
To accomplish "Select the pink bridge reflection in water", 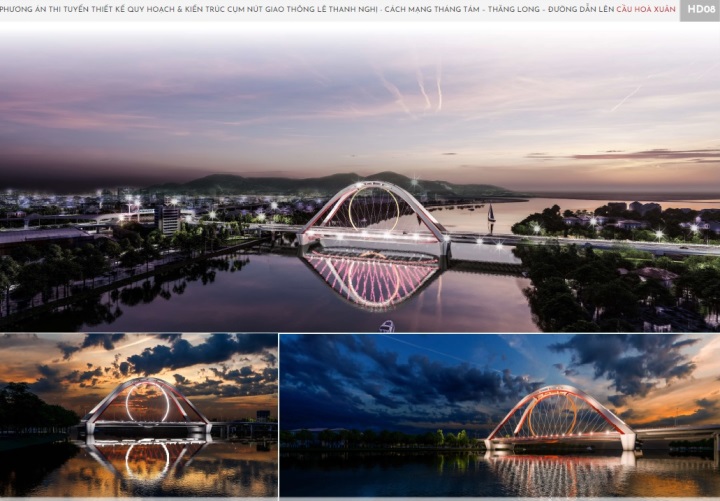I will 372,278.
